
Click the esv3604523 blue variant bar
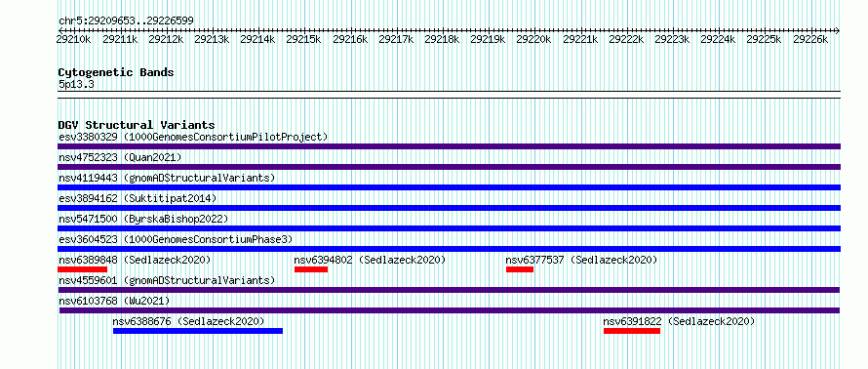[x=449, y=249]
